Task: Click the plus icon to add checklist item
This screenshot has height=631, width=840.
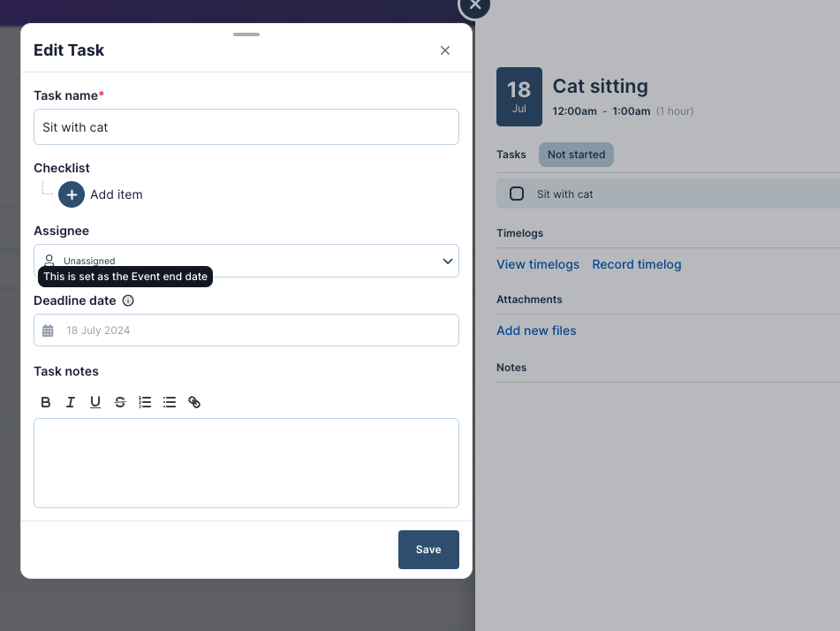Action: point(72,194)
